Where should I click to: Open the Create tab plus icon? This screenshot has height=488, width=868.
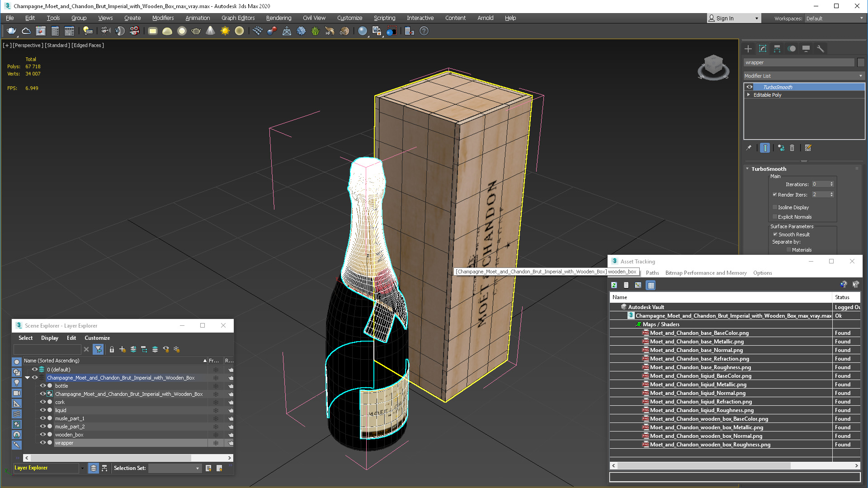pyautogui.click(x=748, y=49)
